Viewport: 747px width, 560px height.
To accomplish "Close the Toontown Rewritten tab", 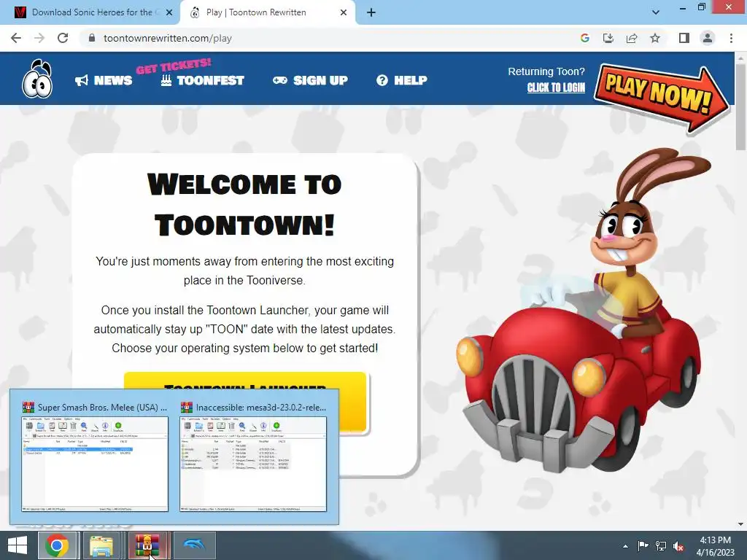I will point(344,13).
